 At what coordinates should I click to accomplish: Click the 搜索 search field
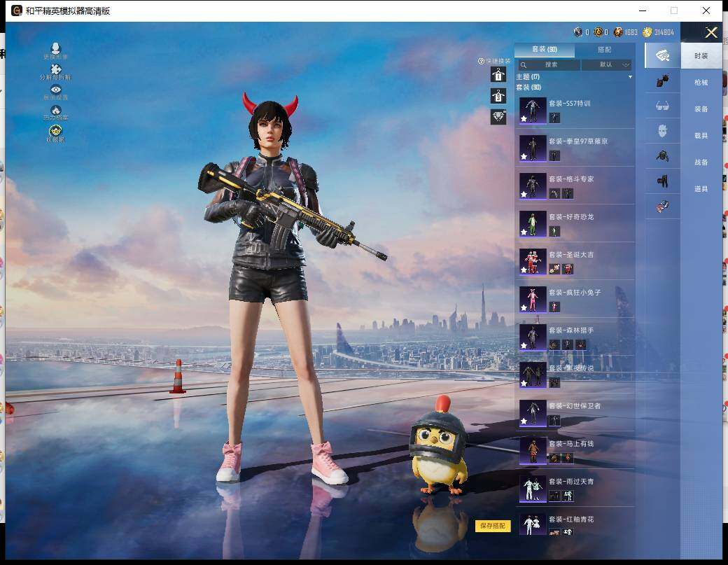pos(548,64)
